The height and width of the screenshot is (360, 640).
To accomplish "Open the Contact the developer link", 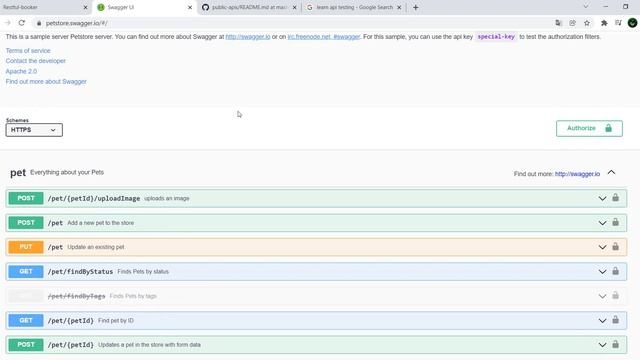I will coord(36,61).
